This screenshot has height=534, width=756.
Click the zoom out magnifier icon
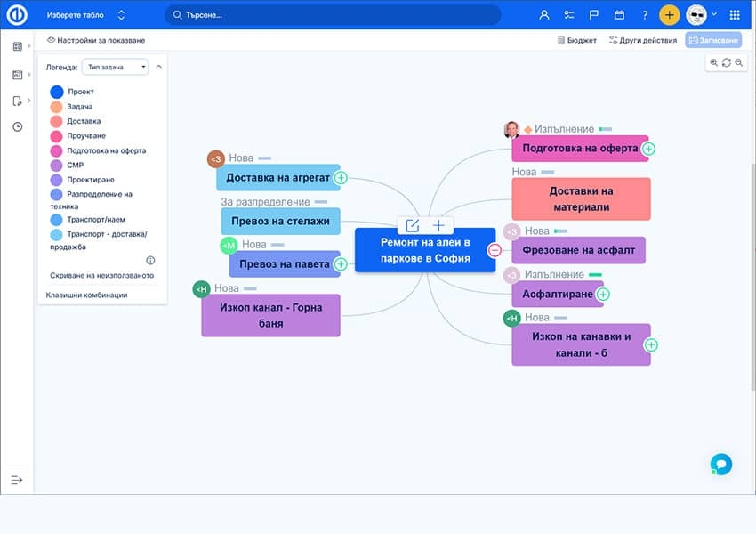tap(738, 62)
